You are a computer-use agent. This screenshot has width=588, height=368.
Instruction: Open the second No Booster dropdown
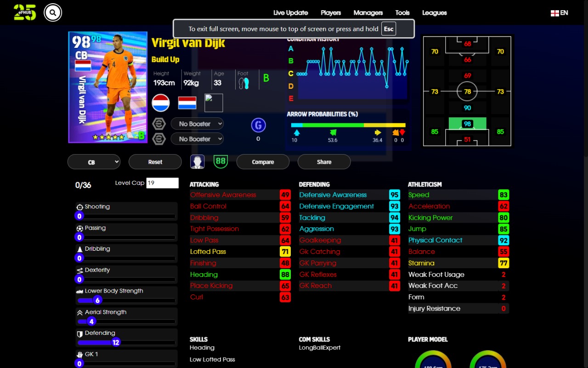point(197,139)
